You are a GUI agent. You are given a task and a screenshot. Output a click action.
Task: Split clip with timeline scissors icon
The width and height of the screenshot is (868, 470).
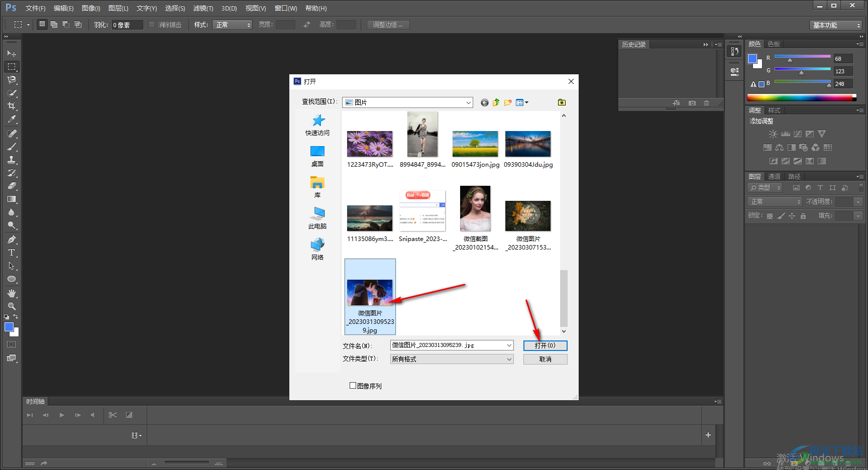coord(113,415)
